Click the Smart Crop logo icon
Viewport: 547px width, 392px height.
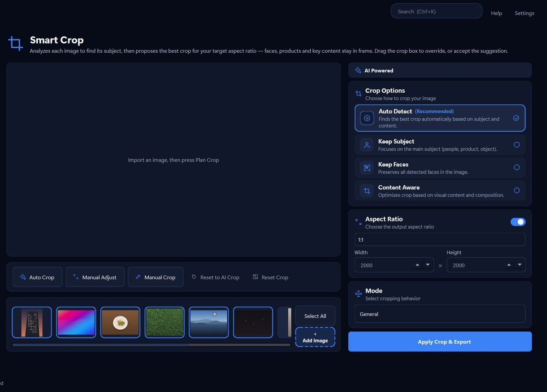coord(15,44)
